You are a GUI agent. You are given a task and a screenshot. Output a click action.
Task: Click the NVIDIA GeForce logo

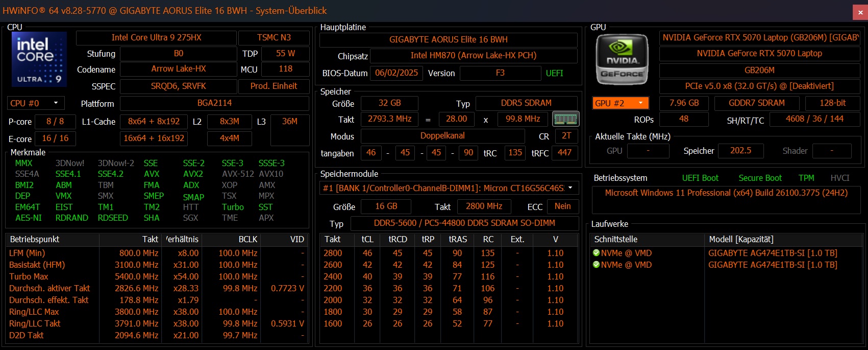[622, 59]
